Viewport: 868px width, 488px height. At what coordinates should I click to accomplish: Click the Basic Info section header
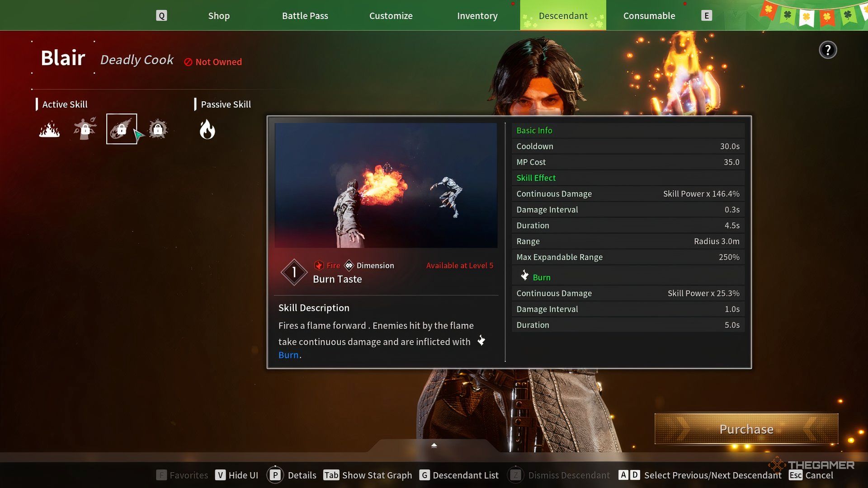[534, 131]
